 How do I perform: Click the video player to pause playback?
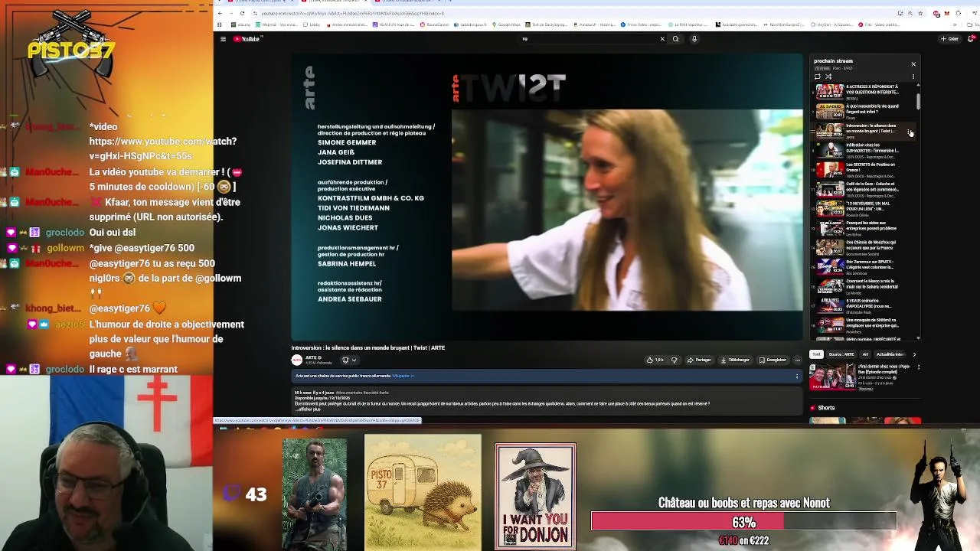[x=547, y=197]
